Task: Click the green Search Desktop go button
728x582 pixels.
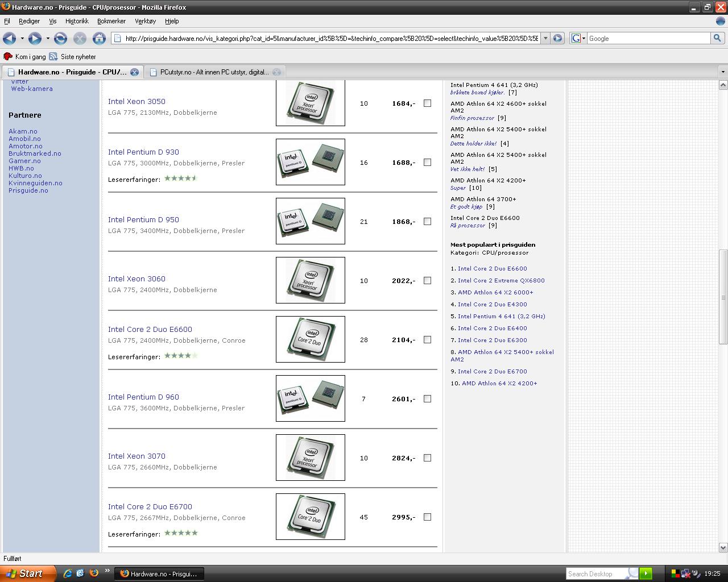Action: coord(646,573)
